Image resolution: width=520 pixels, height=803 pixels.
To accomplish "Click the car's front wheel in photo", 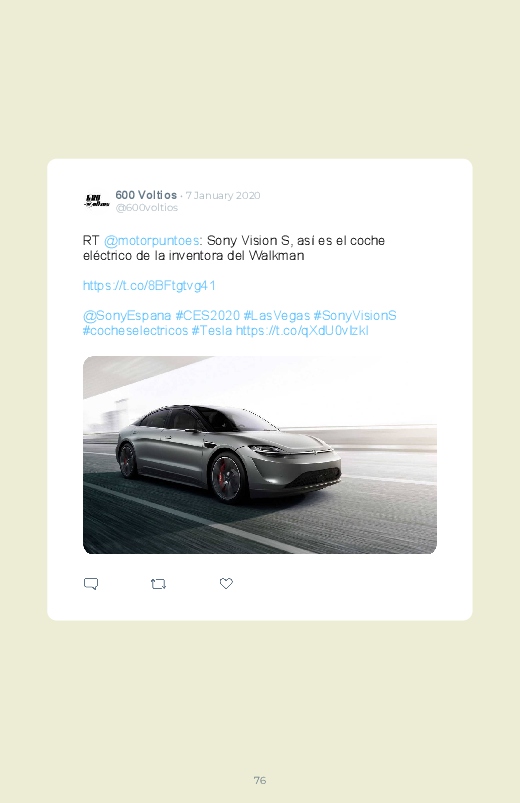I will pyautogui.click(x=226, y=478).
